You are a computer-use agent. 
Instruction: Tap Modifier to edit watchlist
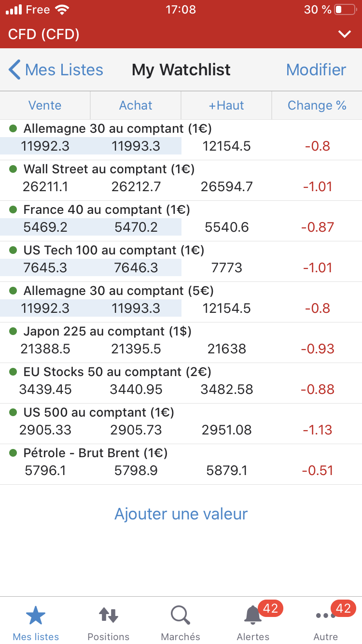point(316,70)
